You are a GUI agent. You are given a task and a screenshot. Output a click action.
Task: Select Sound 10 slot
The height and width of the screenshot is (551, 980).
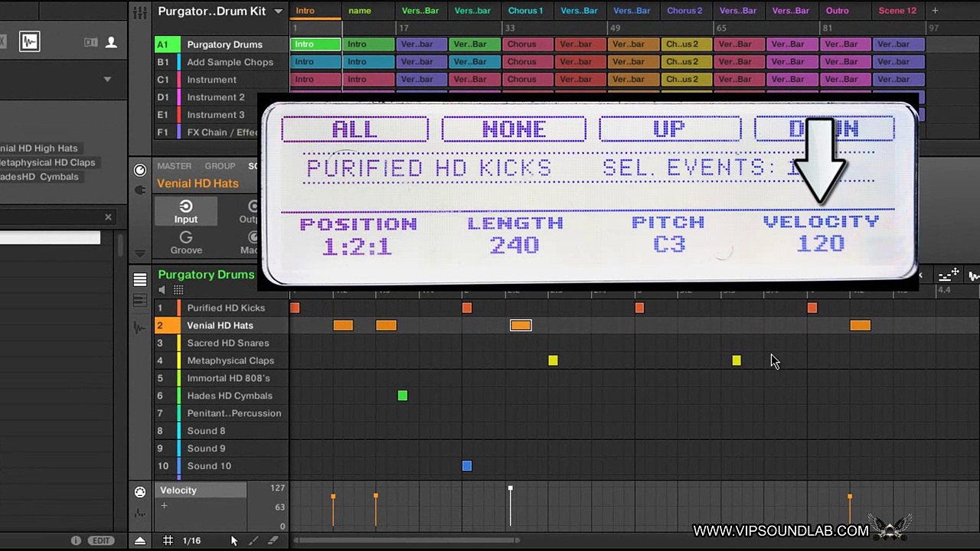[x=209, y=466]
